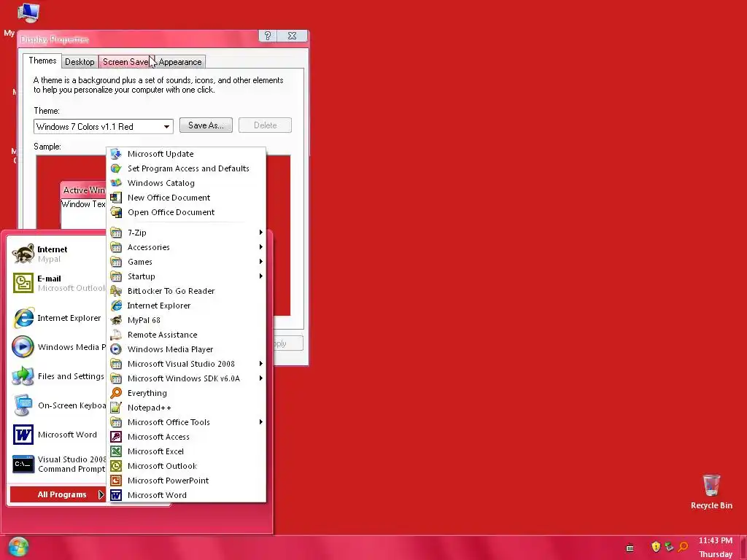The image size is (747, 560).
Task: Open Internet Explorer in the left Start pane
Action: click(58, 318)
